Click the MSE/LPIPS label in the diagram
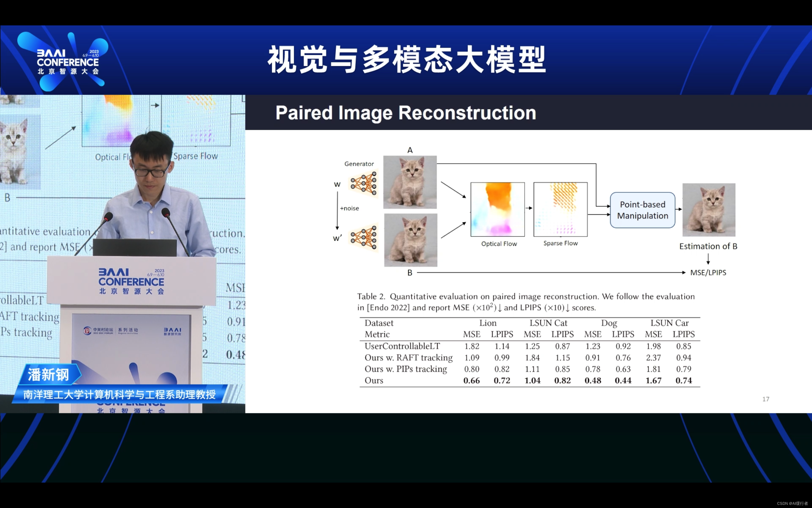This screenshot has height=508, width=812. (708, 273)
